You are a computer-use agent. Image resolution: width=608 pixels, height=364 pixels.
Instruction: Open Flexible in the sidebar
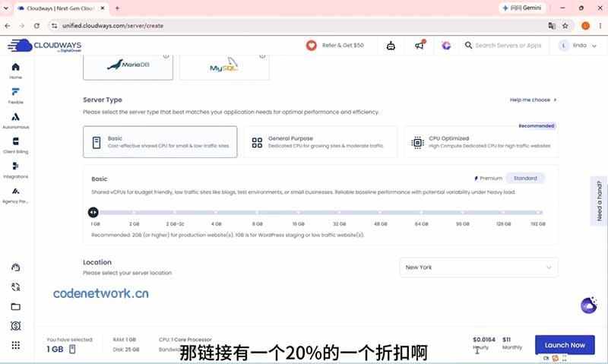pos(15,95)
